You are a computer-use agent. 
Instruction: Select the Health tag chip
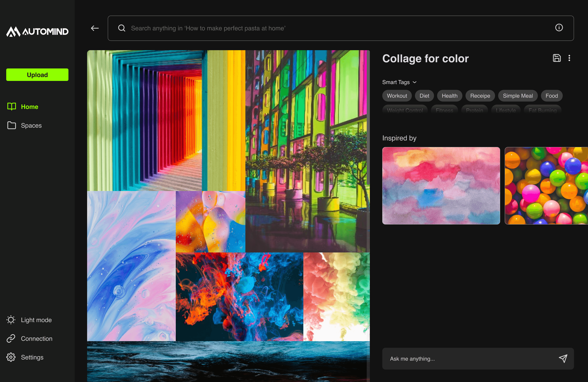pyautogui.click(x=449, y=96)
